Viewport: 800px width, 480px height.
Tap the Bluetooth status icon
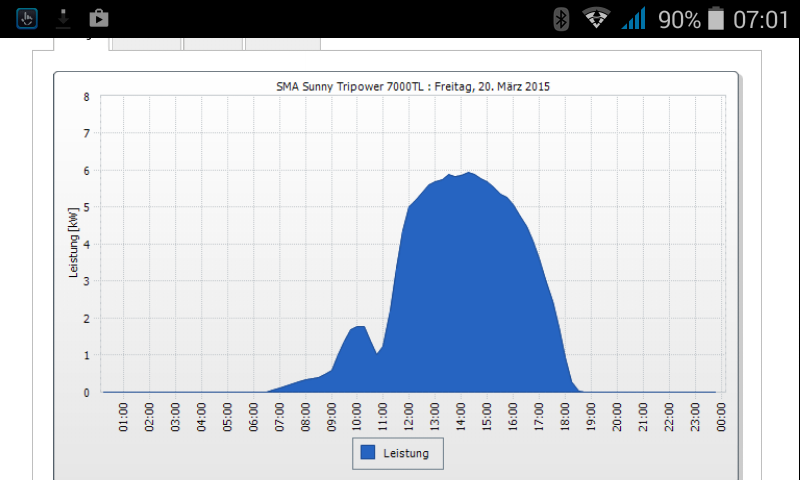pyautogui.click(x=562, y=19)
